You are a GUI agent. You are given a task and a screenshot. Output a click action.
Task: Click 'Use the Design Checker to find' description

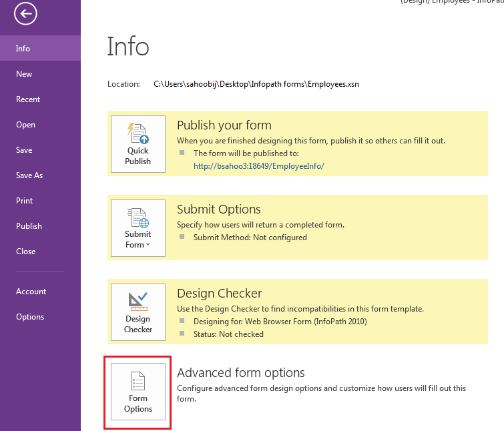tap(300, 309)
